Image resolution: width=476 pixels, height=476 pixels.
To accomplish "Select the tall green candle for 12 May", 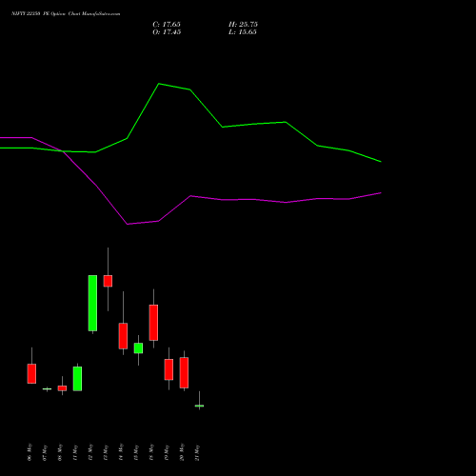I will tap(92, 303).
